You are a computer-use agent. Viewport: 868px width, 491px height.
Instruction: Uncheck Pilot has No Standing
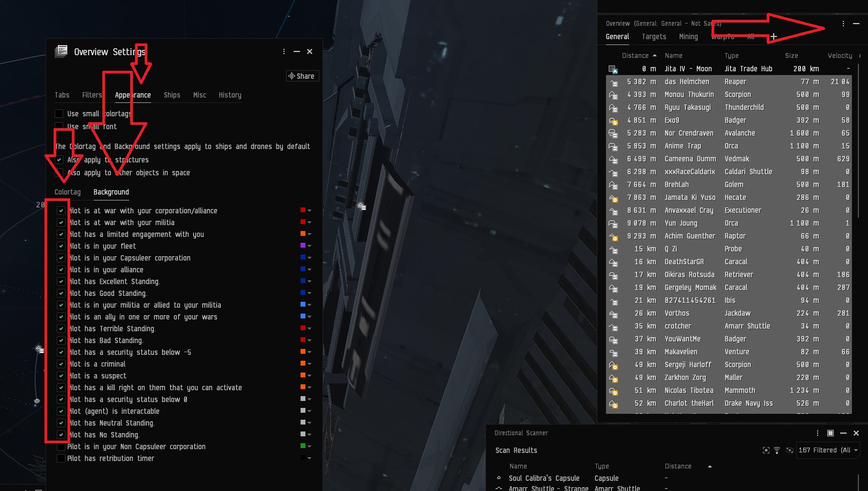(x=61, y=435)
